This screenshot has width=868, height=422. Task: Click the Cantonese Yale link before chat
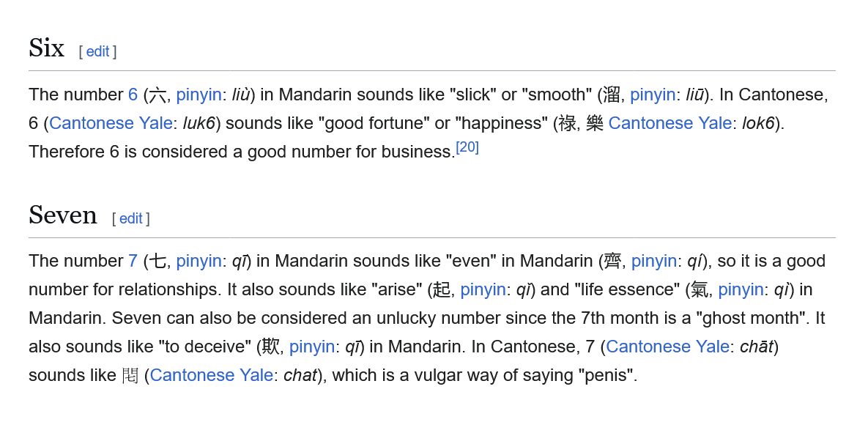point(211,375)
